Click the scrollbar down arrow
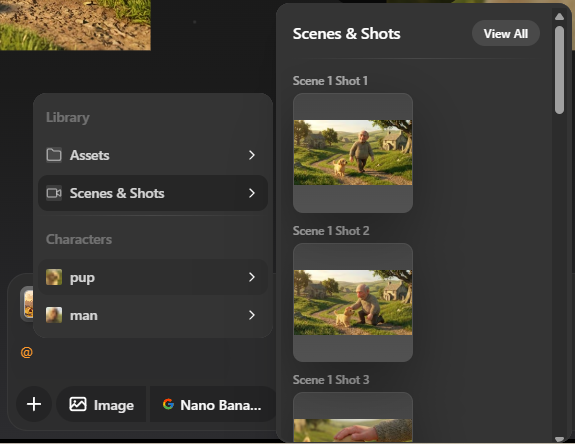The width and height of the screenshot is (575, 444). pos(559,439)
